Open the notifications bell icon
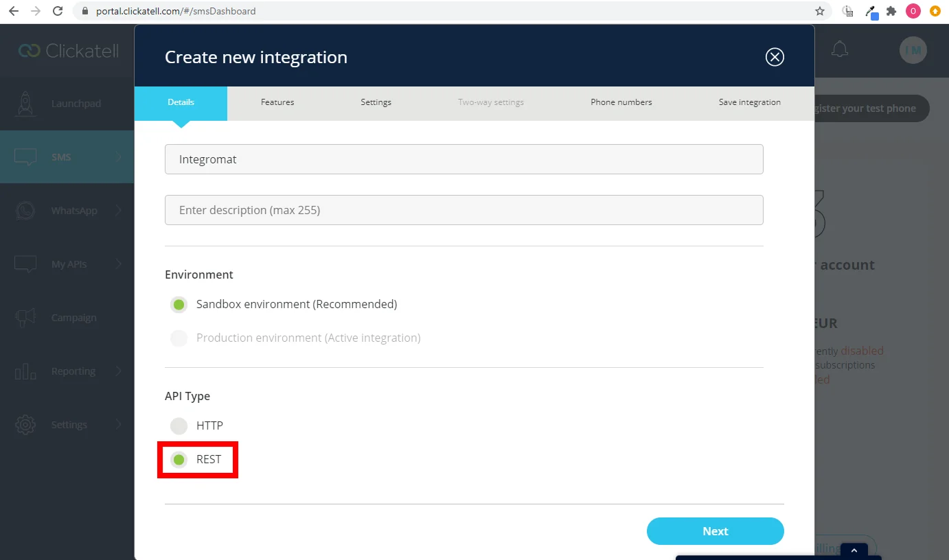The height and width of the screenshot is (560, 949). tap(840, 49)
